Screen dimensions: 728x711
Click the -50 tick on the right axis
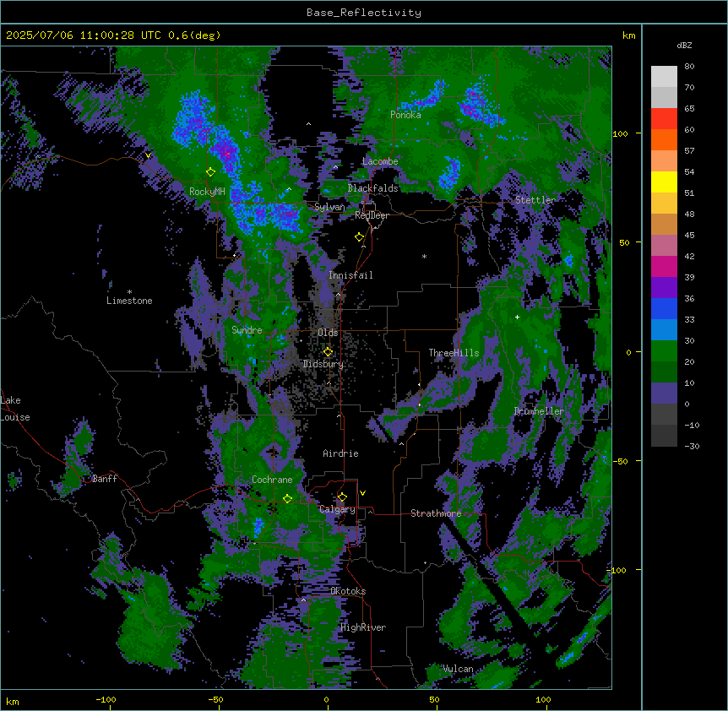tap(620, 461)
